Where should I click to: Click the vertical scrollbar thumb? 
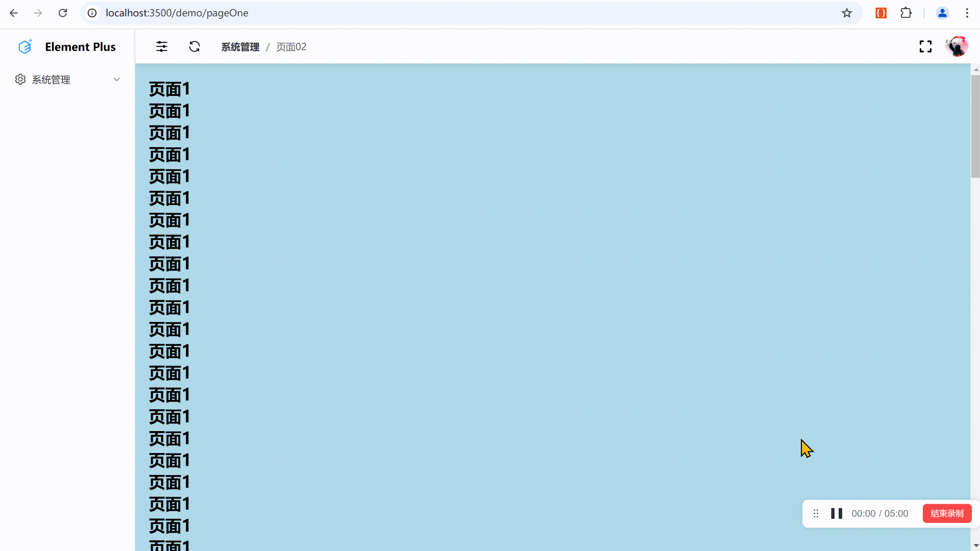point(975,126)
